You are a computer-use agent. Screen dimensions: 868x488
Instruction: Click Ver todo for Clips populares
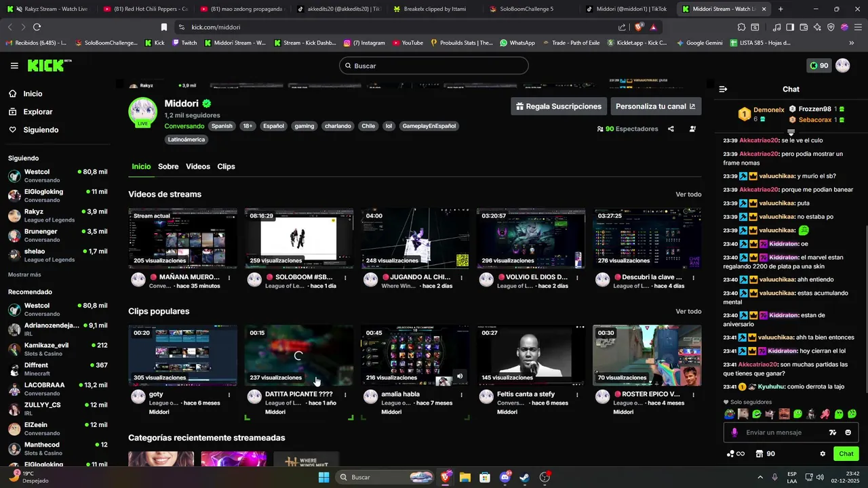[688, 312]
